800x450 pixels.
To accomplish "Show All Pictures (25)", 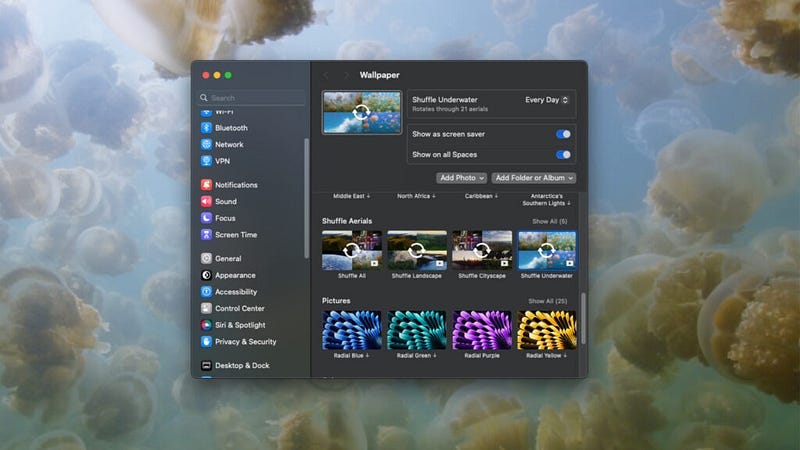I will coord(547,301).
